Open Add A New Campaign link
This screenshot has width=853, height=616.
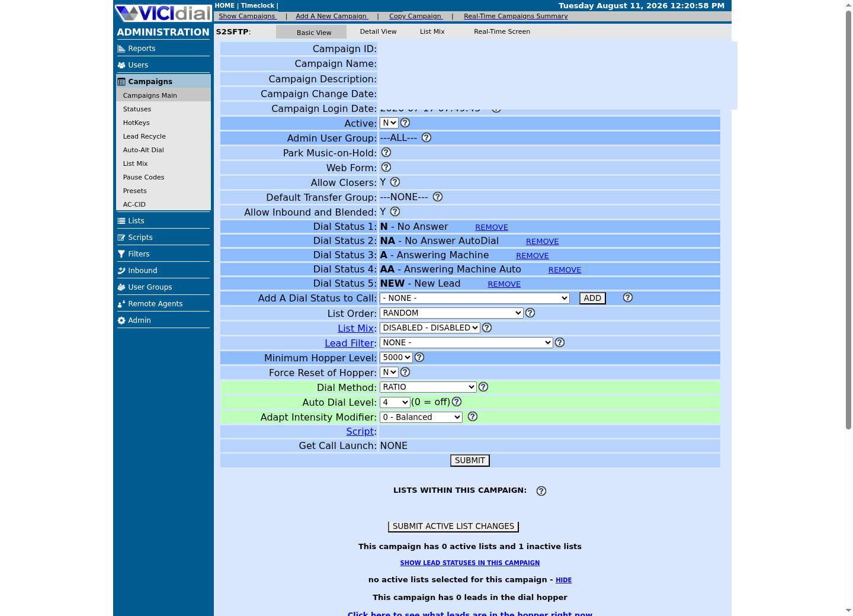(332, 16)
